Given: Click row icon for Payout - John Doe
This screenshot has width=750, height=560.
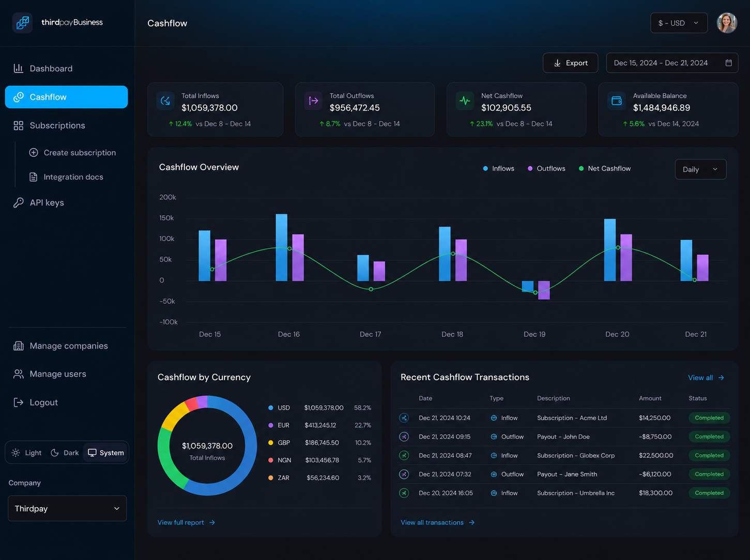Looking at the screenshot, I should pos(404,437).
